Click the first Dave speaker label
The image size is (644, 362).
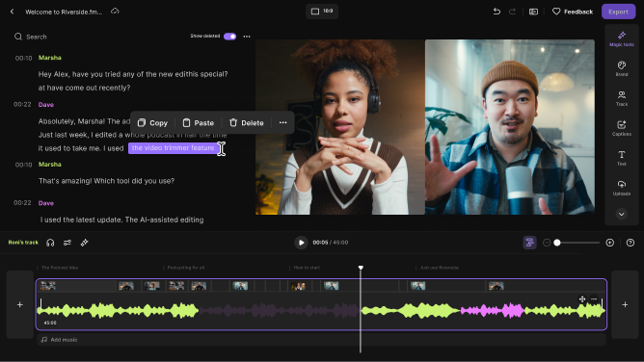point(46,105)
